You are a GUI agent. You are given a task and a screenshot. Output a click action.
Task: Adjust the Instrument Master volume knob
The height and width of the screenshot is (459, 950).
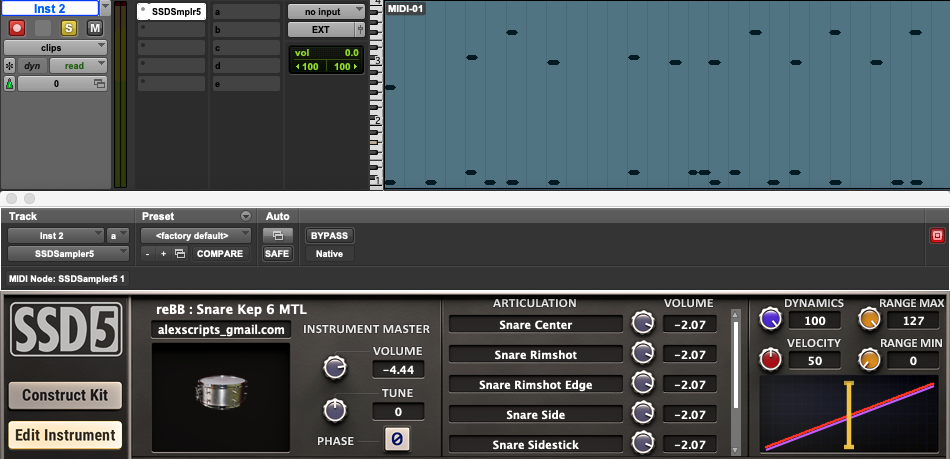click(334, 368)
